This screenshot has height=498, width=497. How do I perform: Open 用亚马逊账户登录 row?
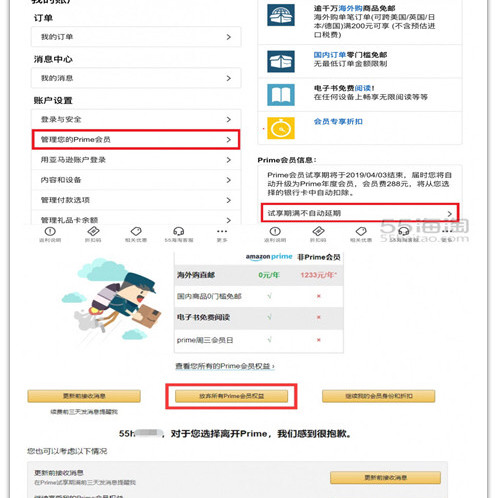[x=136, y=160]
